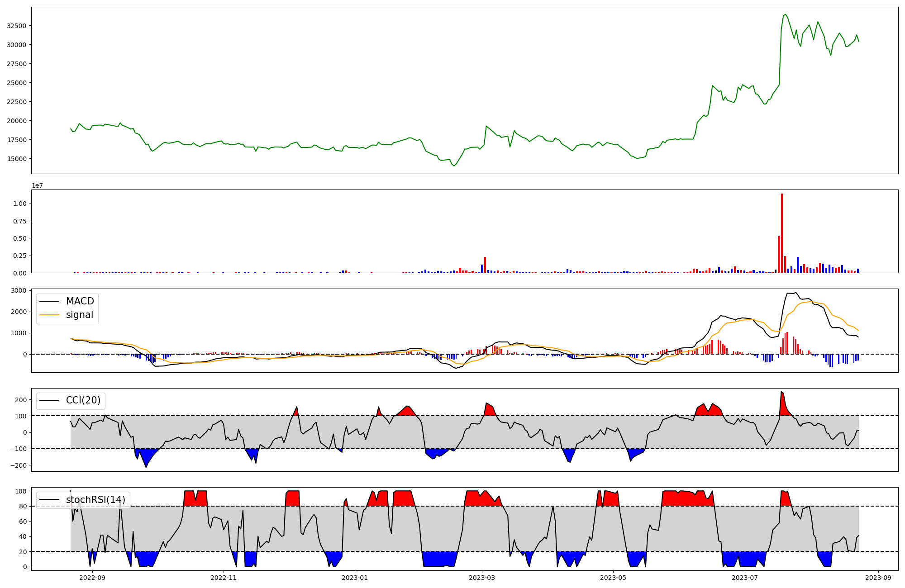Viewport: 905px width, 588px height.
Task: Click the 15000 price axis label
Action: click(x=16, y=159)
